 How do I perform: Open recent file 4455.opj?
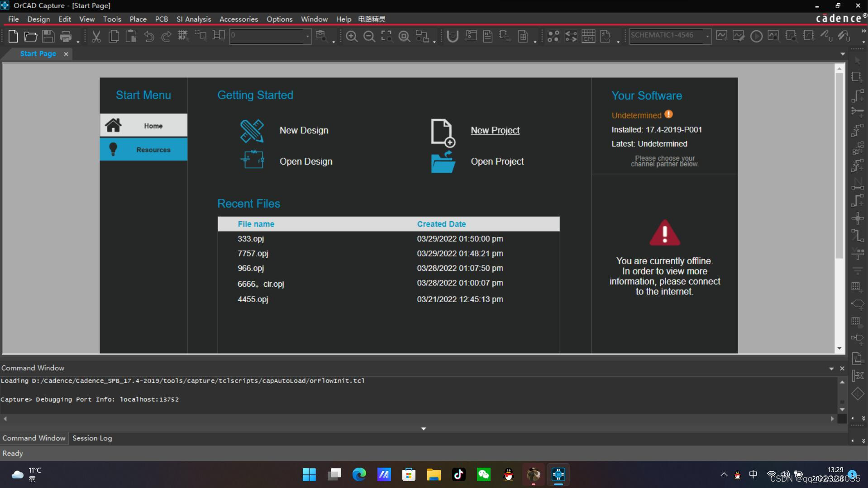click(x=253, y=299)
